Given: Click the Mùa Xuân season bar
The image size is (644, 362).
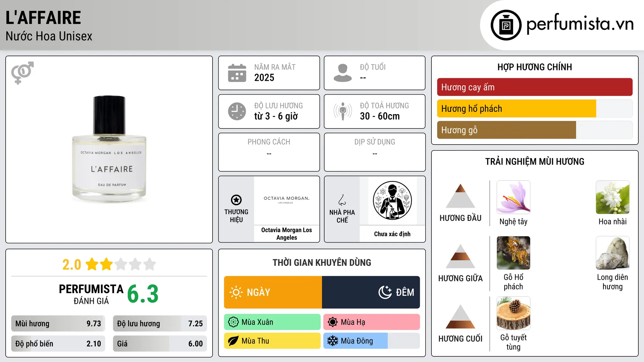Looking at the screenshot, I should click(272, 322).
